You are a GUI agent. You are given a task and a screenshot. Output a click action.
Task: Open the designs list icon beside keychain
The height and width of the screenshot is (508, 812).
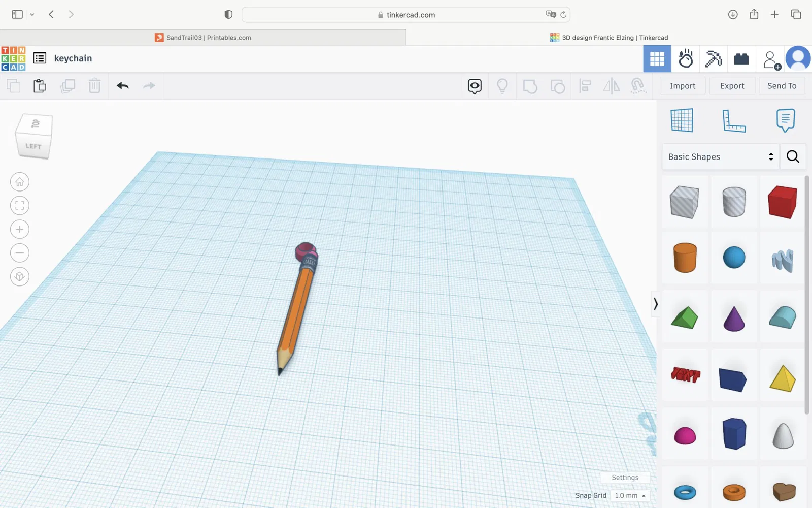click(40, 58)
